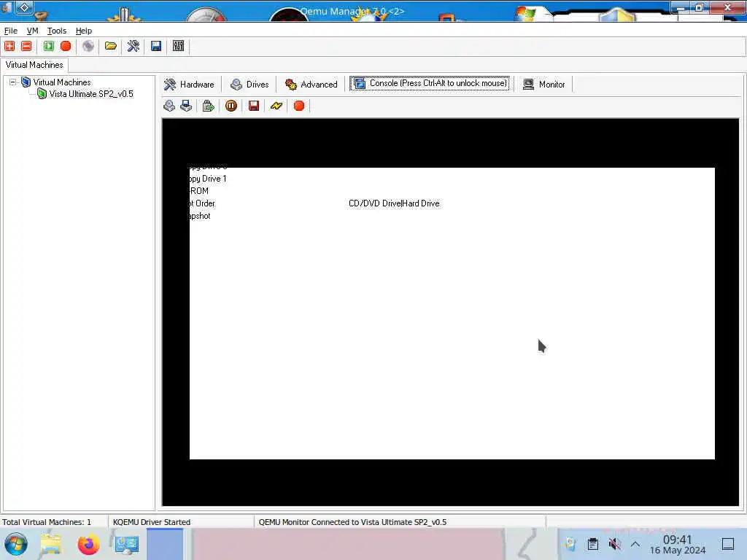Click the clipboard tray icon

593,544
